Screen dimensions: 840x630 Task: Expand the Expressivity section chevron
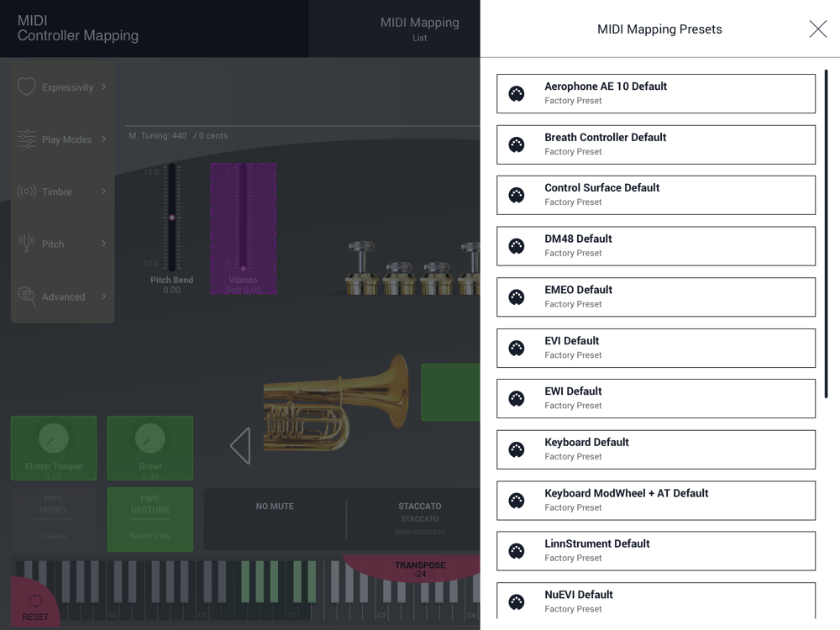coord(103,87)
